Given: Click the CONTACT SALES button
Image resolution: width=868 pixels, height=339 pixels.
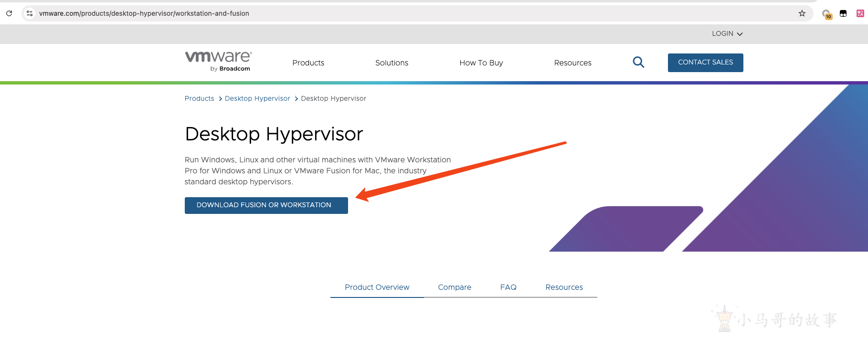Looking at the screenshot, I should pyautogui.click(x=705, y=63).
